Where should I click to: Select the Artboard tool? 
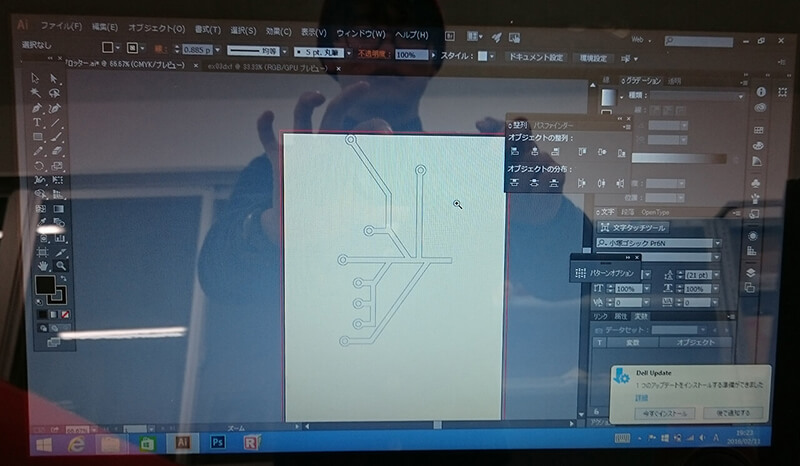point(42,252)
